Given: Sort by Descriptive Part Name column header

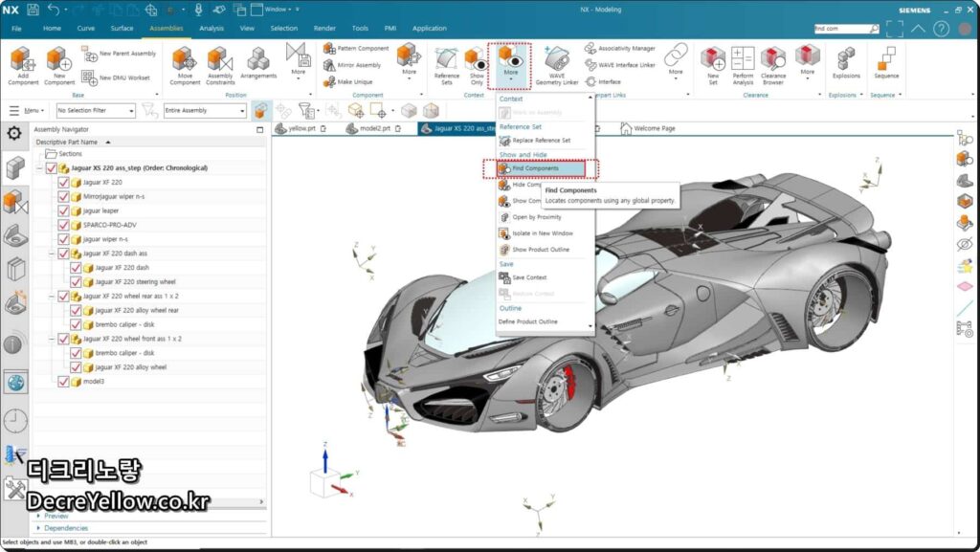Looking at the screenshot, I should pyautogui.click(x=66, y=143).
